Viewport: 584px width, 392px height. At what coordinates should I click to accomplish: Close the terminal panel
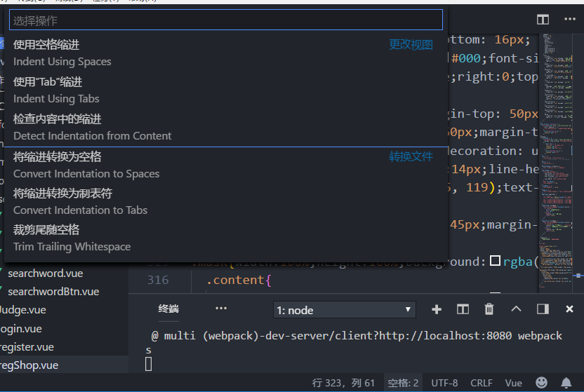tap(569, 309)
